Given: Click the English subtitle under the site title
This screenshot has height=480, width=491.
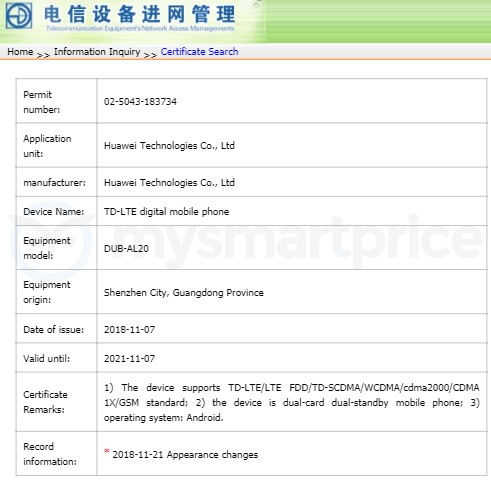Looking at the screenshot, I should point(140,29).
